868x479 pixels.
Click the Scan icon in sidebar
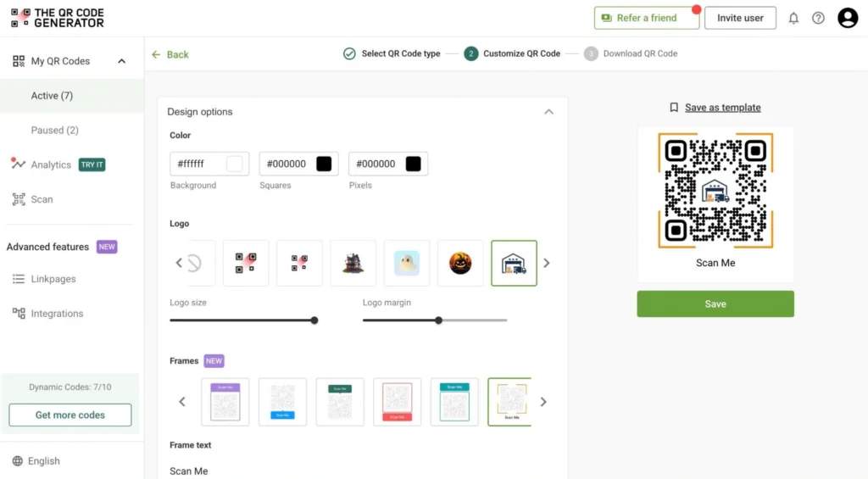19,199
